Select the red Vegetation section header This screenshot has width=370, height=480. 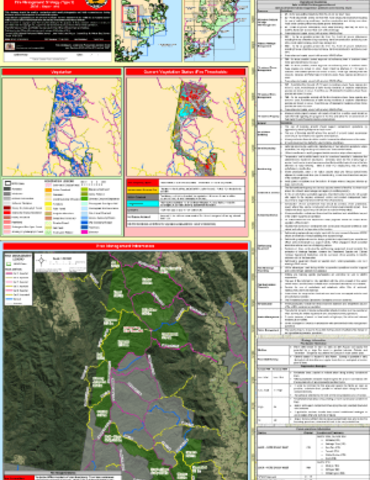(x=62, y=72)
